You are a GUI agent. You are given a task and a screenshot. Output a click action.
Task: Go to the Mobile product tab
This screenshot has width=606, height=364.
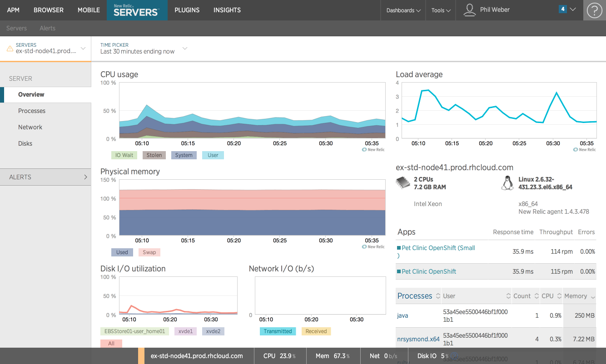pyautogui.click(x=89, y=10)
